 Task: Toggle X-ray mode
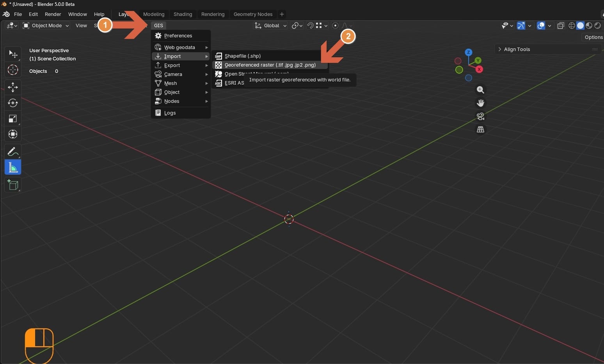tap(561, 25)
